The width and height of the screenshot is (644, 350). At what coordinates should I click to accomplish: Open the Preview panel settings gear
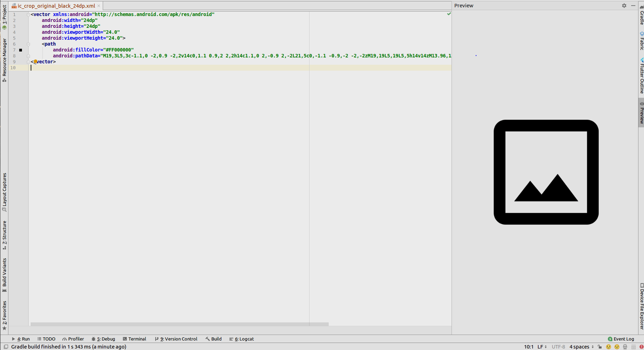pyautogui.click(x=624, y=6)
